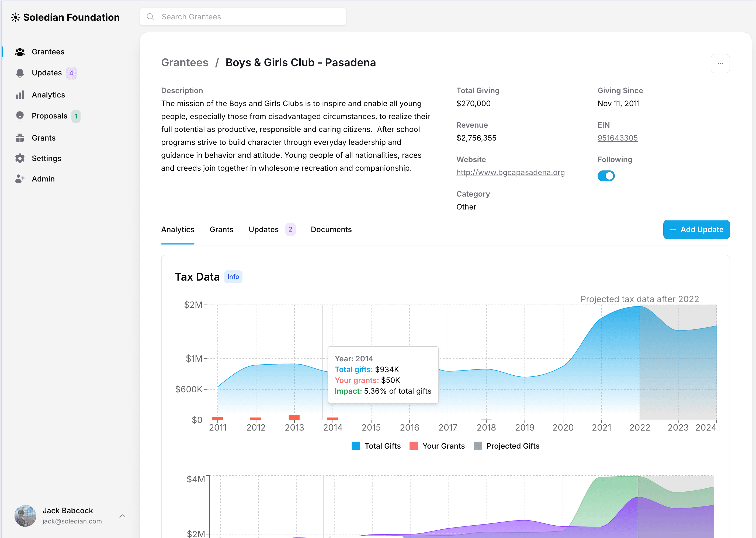
Task: Click the Updates tab badge showing 2
Action: point(290,229)
